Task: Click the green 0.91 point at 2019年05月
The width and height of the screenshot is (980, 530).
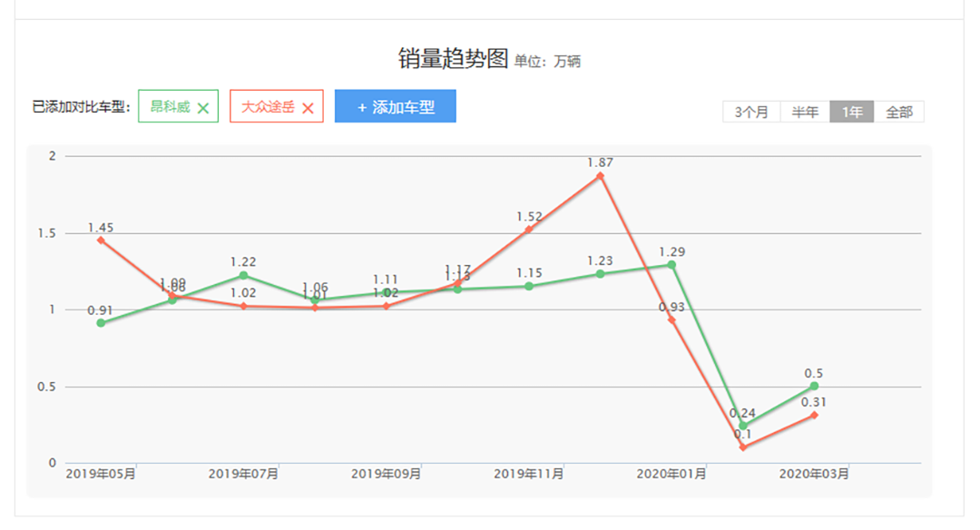Action: click(101, 323)
